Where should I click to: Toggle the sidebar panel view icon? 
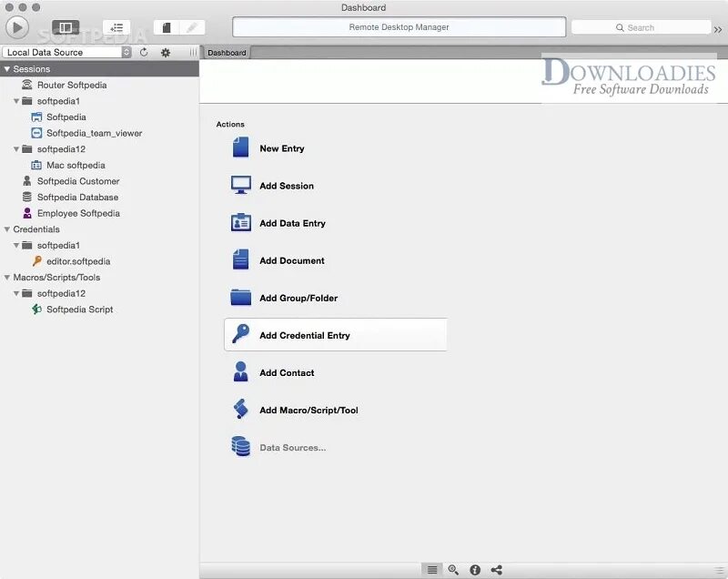pyautogui.click(x=66, y=27)
